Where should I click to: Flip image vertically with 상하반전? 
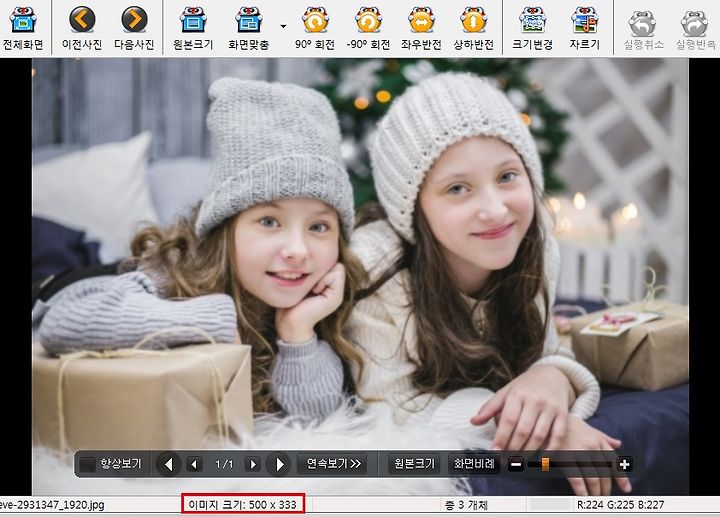click(x=473, y=28)
